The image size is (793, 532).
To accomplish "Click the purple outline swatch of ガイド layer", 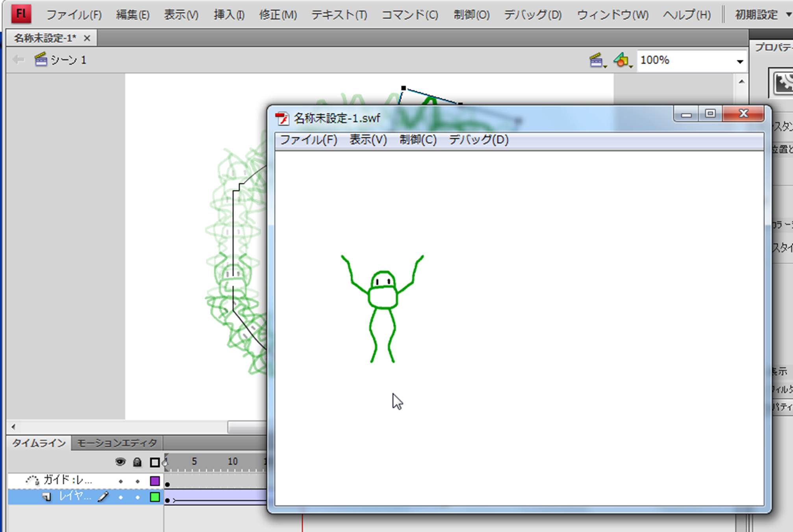I will click(x=155, y=481).
